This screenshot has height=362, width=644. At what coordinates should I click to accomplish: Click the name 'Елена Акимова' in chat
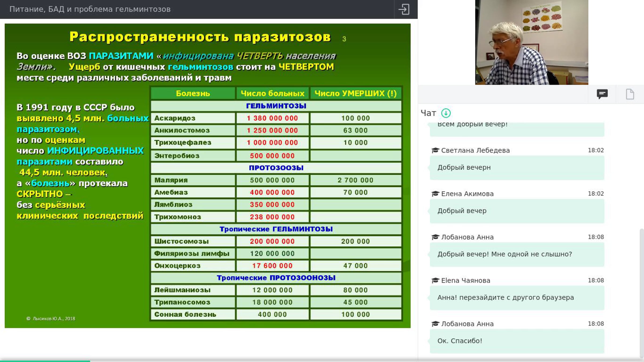pyautogui.click(x=467, y=194)
